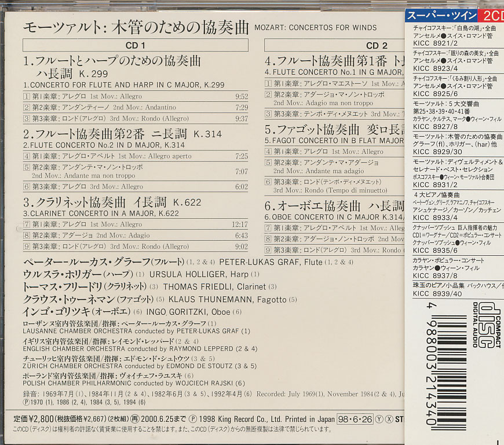This screenshot has height=445, width=504.
Task: Click the circled 再 resale mark
Action: [136, 419]
